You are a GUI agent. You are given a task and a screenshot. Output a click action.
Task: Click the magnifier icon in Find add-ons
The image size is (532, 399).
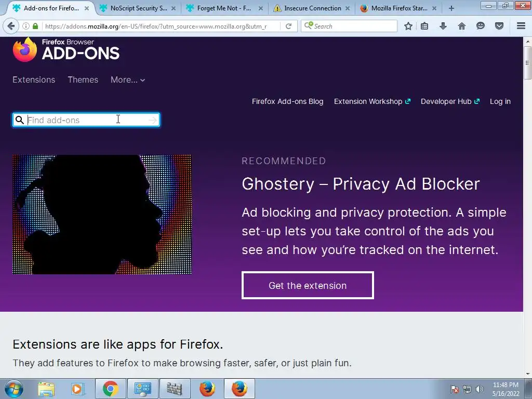pyautogui.click(x=20, y=120)
